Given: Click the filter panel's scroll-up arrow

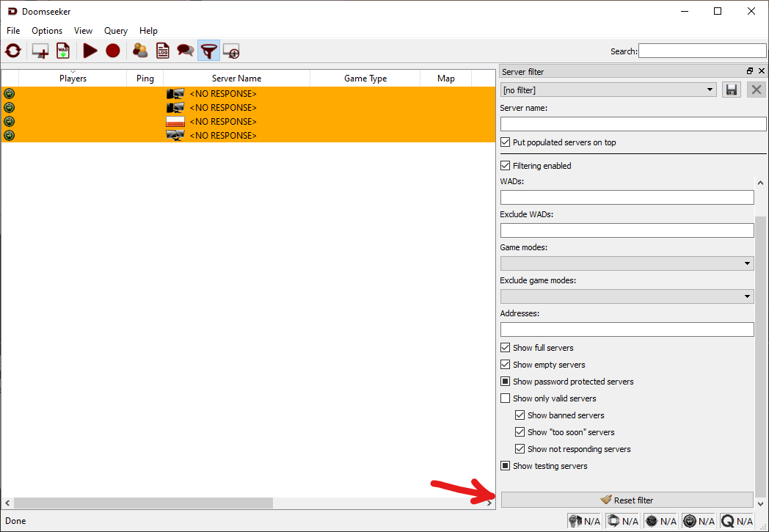Looking at the screenshot, I should (x=760, y=183).
